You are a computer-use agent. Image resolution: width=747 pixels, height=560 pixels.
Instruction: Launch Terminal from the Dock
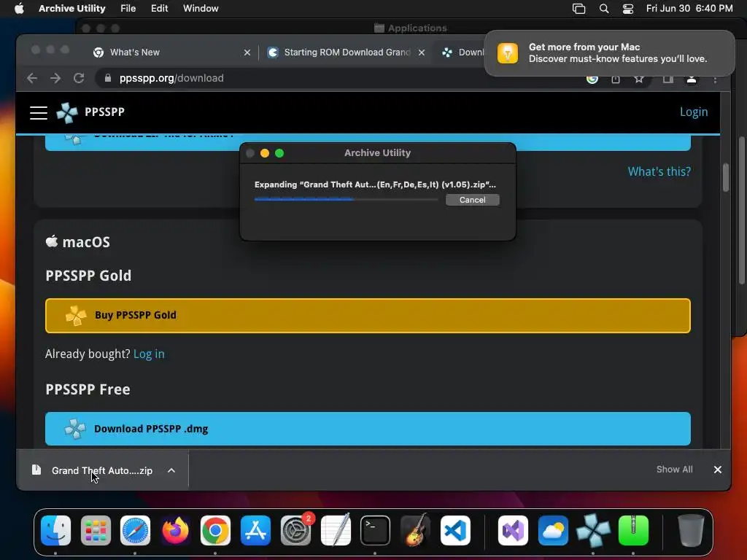375,530
